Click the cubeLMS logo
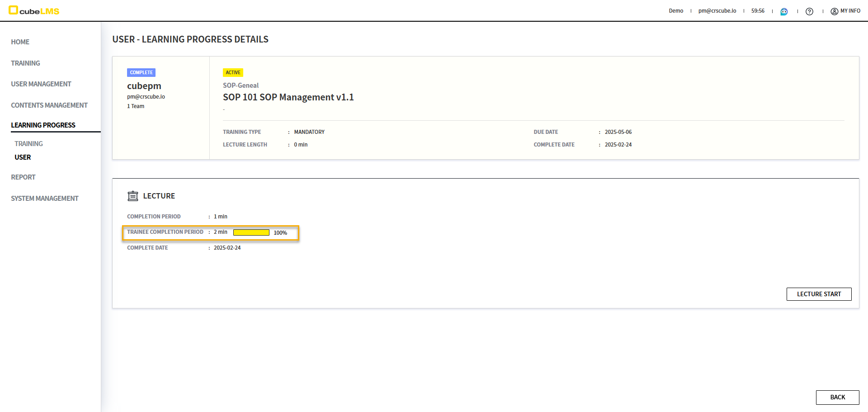This screenshot has width=868, height=412. click(x=34, y=10)
